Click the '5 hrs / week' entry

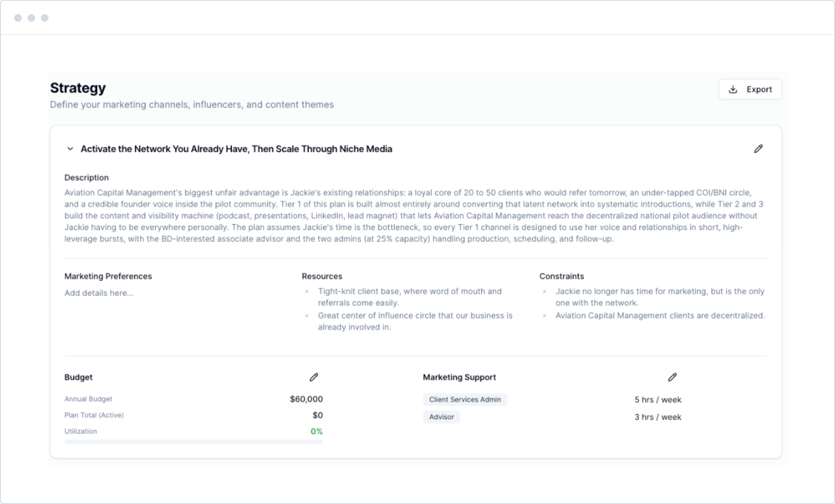pos(658,400)
